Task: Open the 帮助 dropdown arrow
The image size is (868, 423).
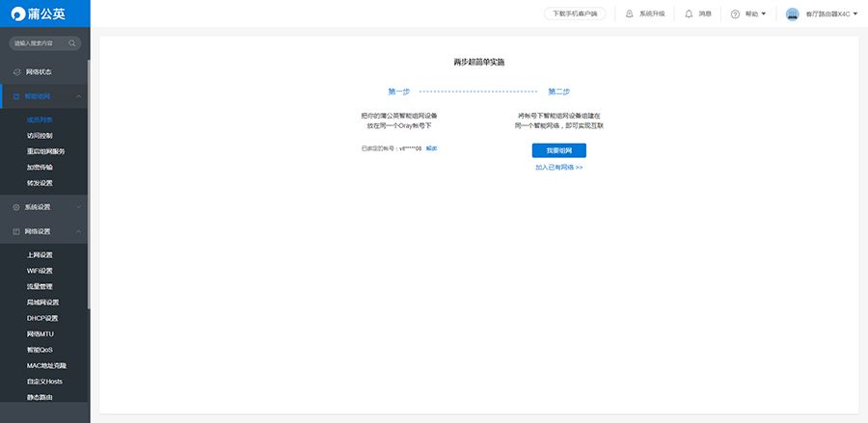Action: [764, 13]
